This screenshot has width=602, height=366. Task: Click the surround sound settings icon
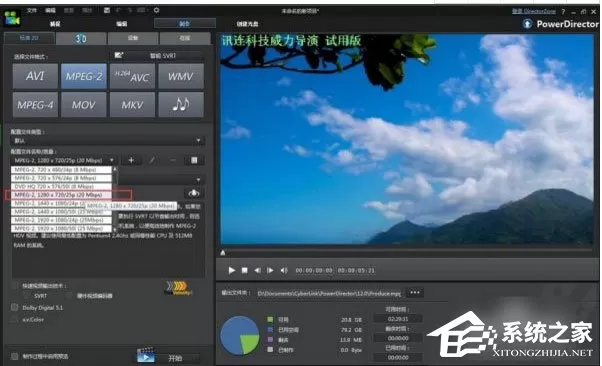coord(194,193)
